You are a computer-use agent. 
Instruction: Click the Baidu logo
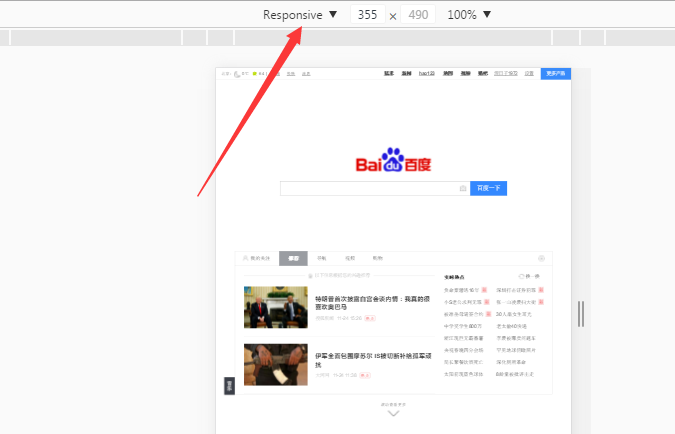coord(393,160)
